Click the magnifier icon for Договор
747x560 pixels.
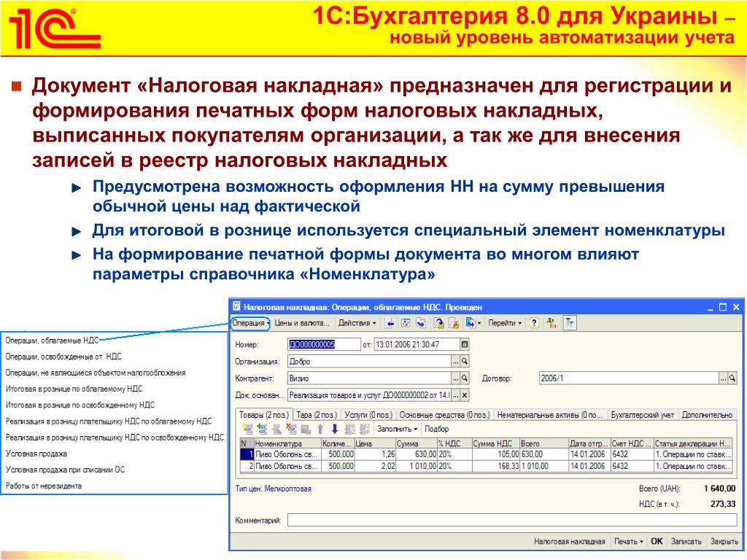pos(732,378)
